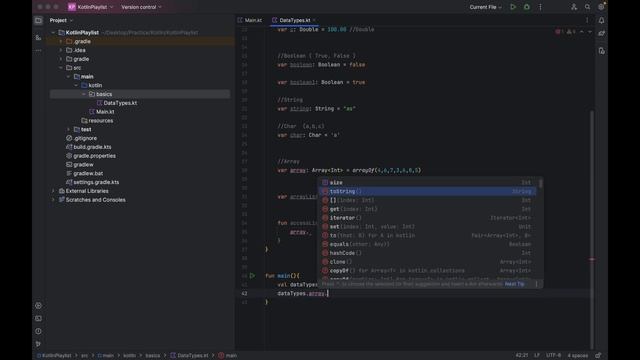Screen dimensions: 640x360
Task: Select build.gradle.kts file
Action: point(92,147)
